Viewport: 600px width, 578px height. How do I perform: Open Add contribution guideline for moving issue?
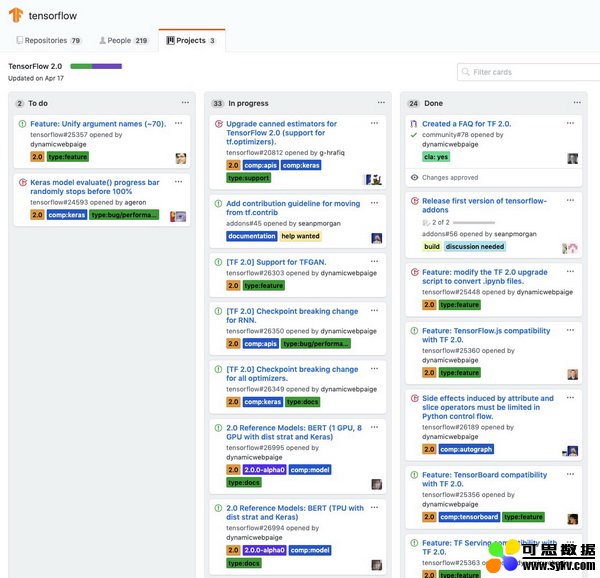point(293,208)
